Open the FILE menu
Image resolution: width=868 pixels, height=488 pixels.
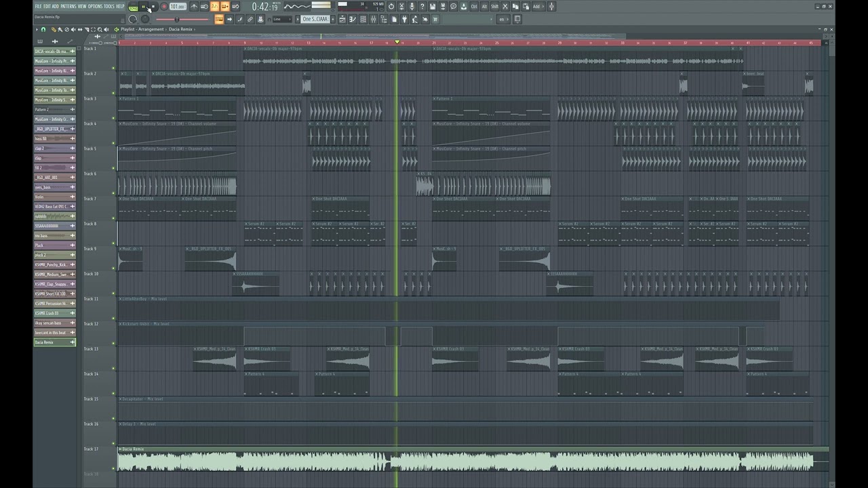click(x=39, y=6)
